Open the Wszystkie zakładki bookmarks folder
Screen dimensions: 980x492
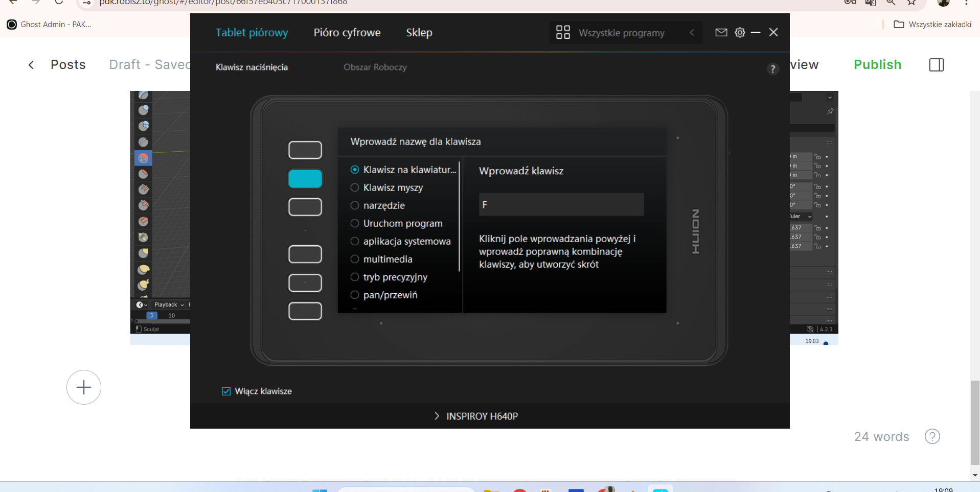[x=932, y=25]
